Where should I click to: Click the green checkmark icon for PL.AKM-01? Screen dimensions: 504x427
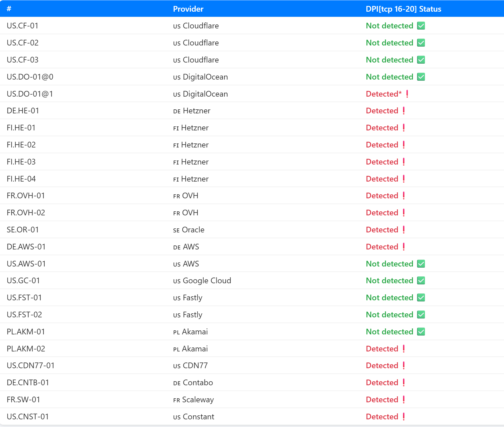coord(421,332)
